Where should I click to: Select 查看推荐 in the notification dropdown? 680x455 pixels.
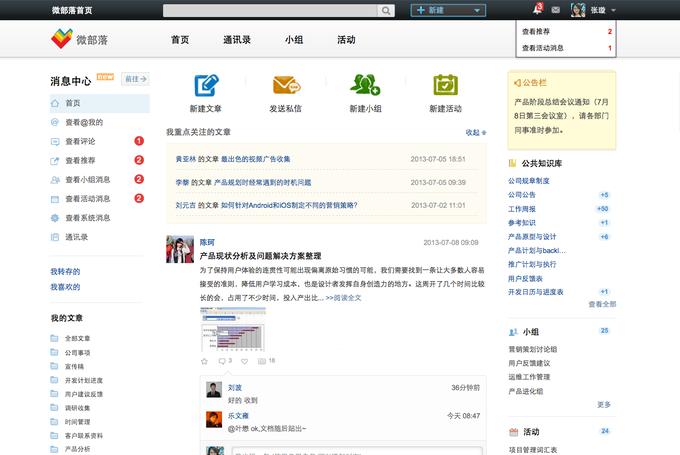point(566,31)
